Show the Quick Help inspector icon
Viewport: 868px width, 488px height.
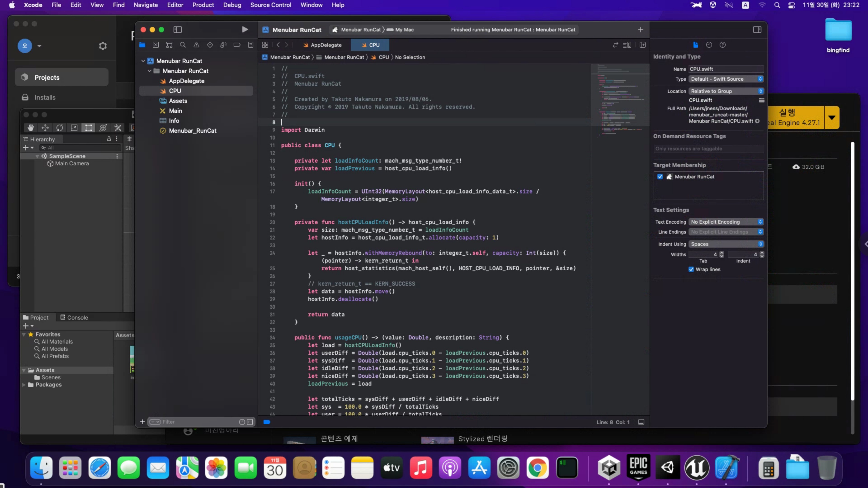tap(723, 45)
